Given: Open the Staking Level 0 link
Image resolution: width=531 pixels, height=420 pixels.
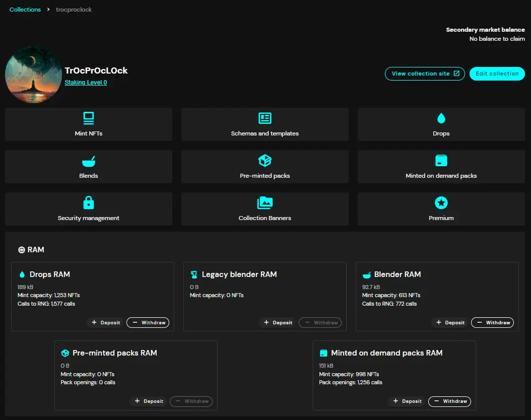Looking at the screenshot, I should 86,82.
